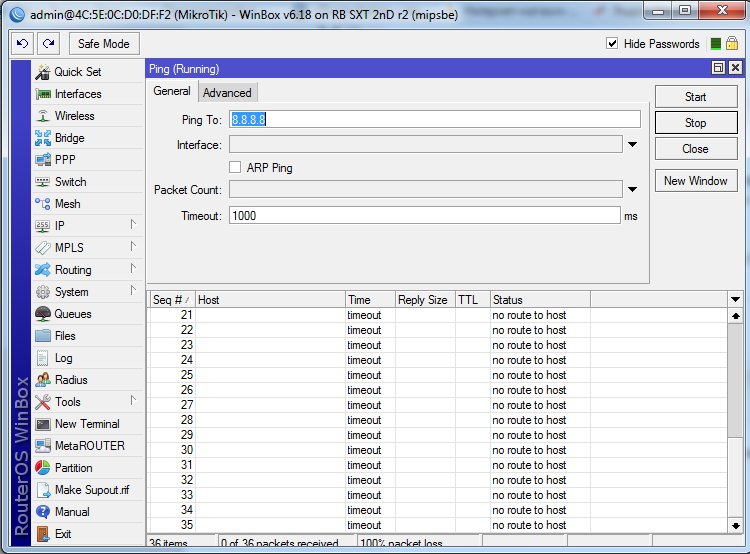This screenshot has height=554, width=750.
Task: Enable the ARP Ping checkbox
Action: [x=235, y=167]
